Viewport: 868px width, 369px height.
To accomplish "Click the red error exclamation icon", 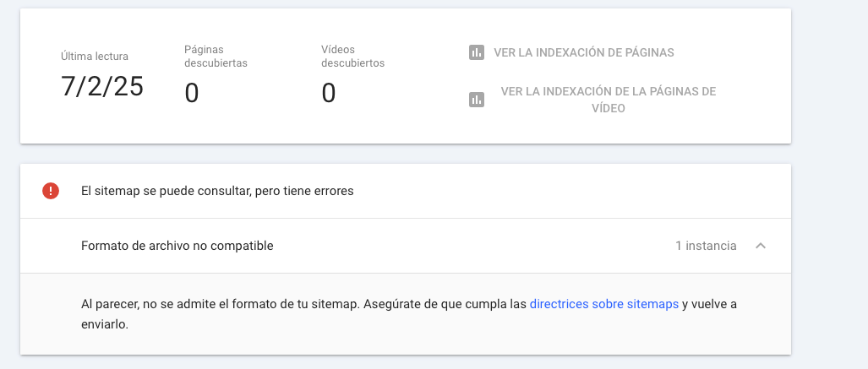I will (x=51, y=191).
